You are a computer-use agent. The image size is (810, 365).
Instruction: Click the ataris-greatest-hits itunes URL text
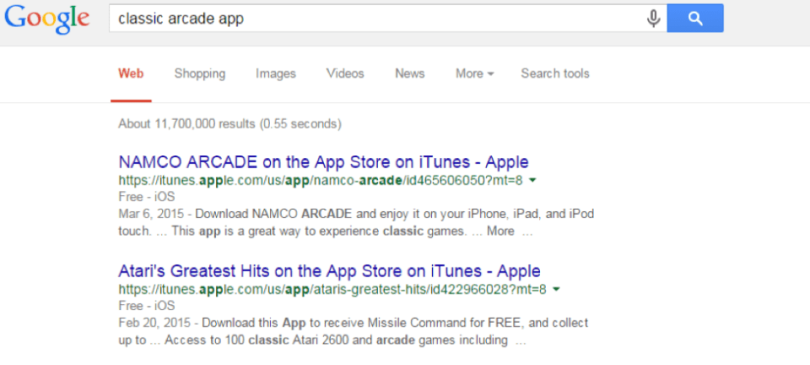pos(332,290)
